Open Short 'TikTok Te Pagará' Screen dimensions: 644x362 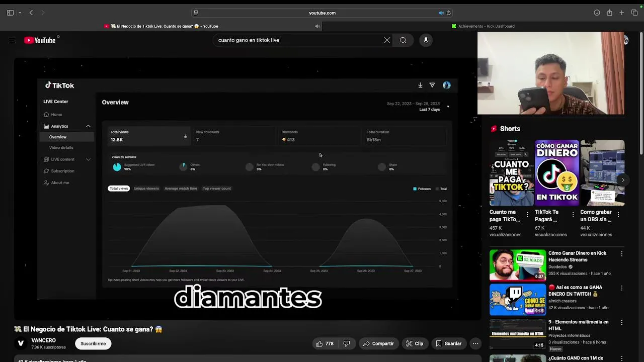pos(556,173)
